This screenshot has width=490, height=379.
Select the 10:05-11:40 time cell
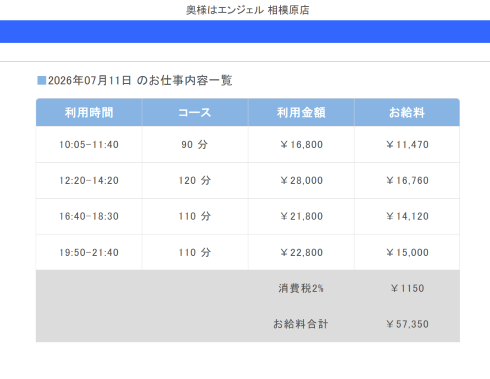(x=89, y=144)
